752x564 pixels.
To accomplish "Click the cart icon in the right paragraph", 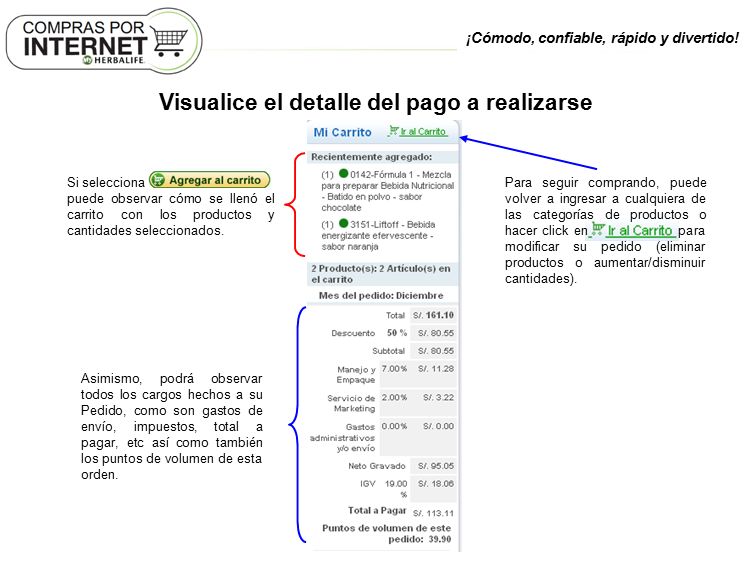I will (598, 229).
